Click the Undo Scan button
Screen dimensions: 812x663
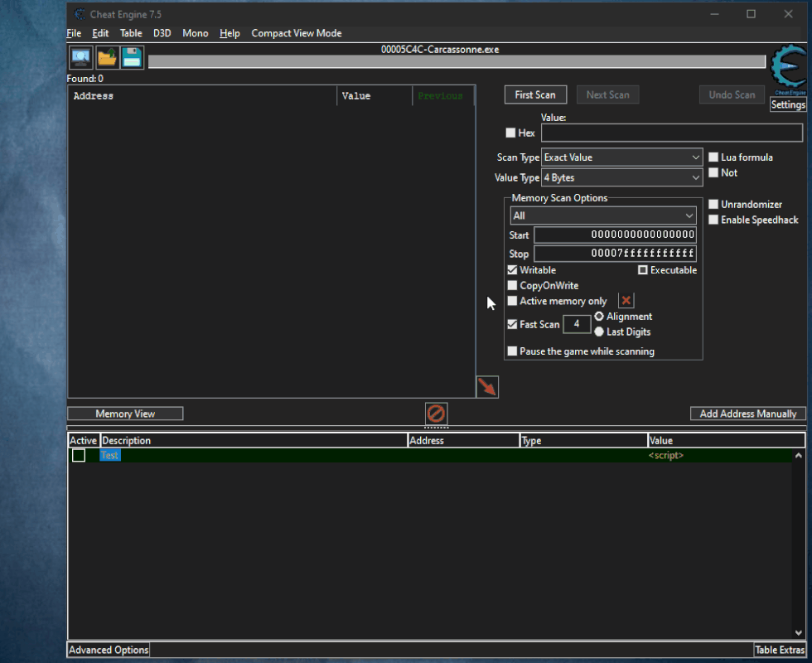tap(732, 94)
